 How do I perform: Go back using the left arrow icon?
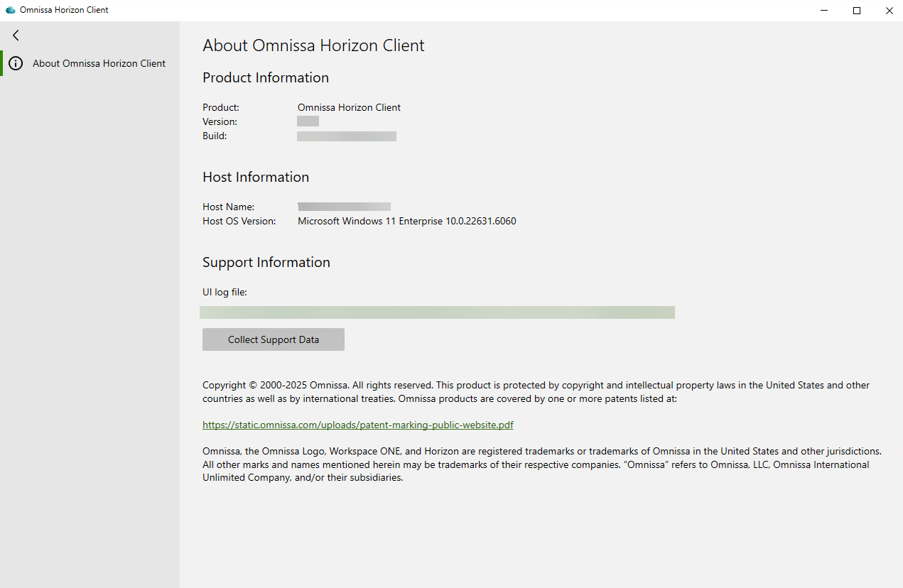[16, 36]
